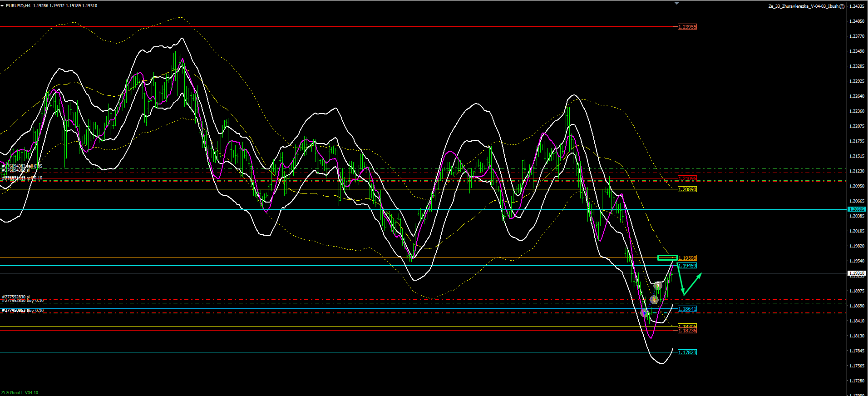Click the 1.24050 price scale value

[x=857, y=21]
